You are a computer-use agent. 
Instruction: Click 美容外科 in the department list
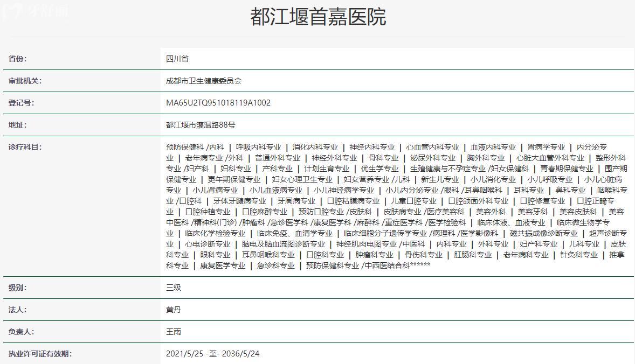click(x=491, y=212)
